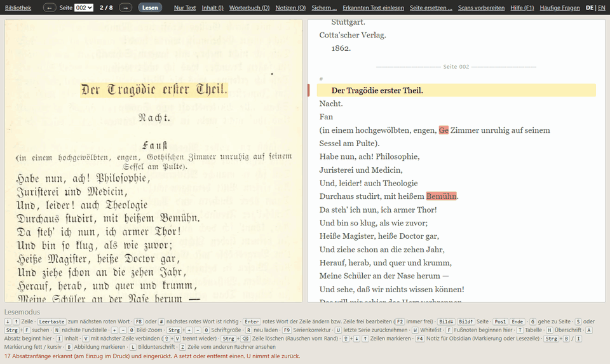Click line Und sehe, daß wir nichts wissen können!
The height and width of the screenshot is (364, 610).
392,289
